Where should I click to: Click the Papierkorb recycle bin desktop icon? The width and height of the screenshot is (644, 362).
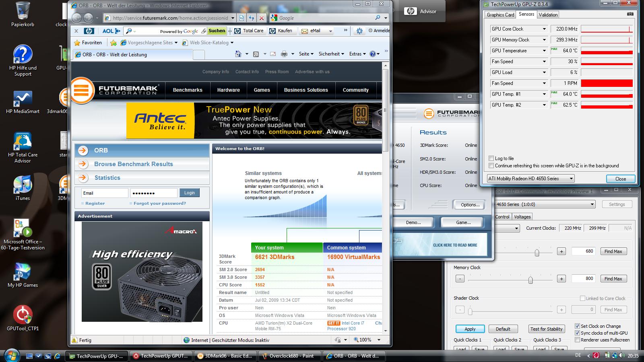pos(23,14)
